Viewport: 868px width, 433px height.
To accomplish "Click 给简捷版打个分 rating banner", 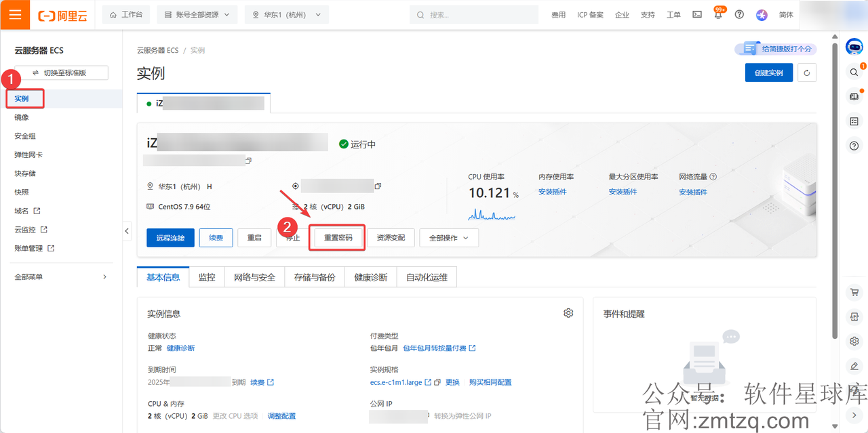I will click(x=776, y=49).
